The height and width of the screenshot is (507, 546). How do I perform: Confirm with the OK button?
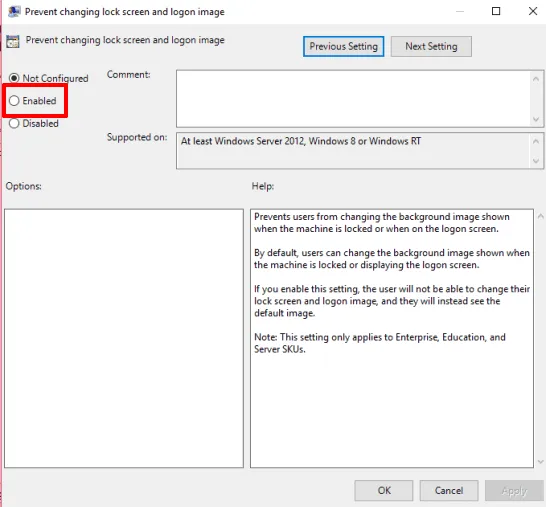(384, 490)
